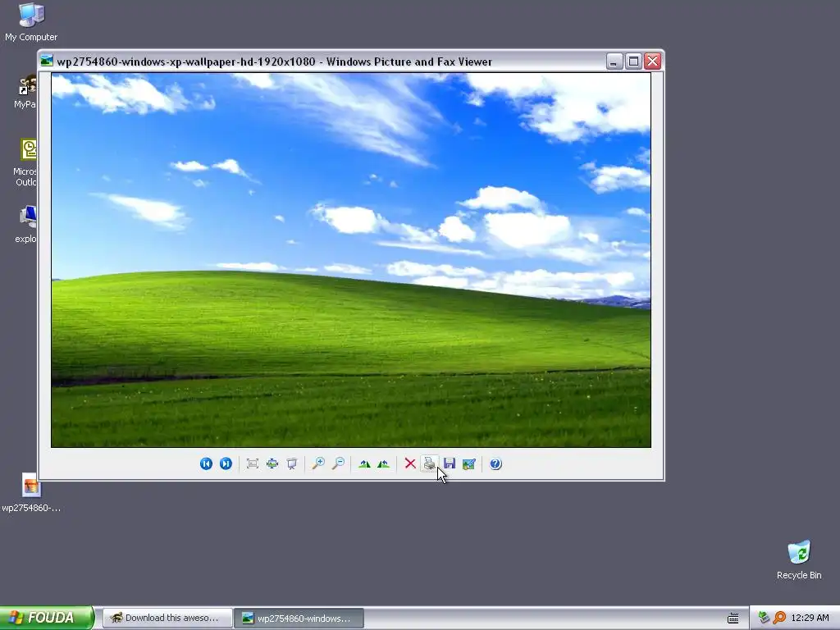This screenshot has height=630, width=840.
Task: Click the orange magnifier tray icon
Action: coord(779,618)
